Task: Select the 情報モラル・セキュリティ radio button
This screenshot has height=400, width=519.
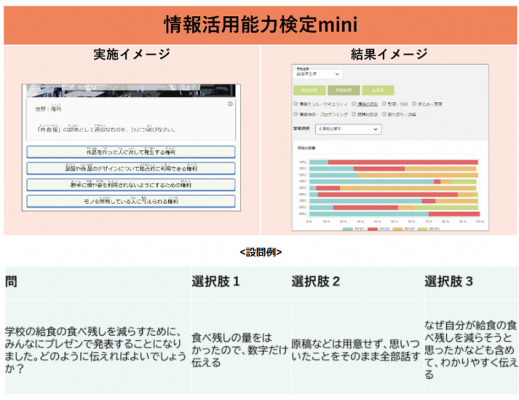Action: [296, 104]
